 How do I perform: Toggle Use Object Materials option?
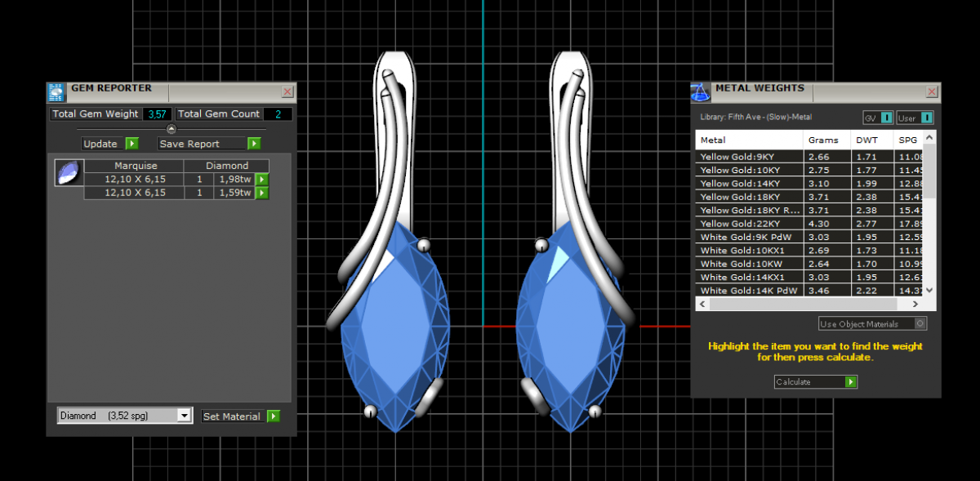(920, 323)
